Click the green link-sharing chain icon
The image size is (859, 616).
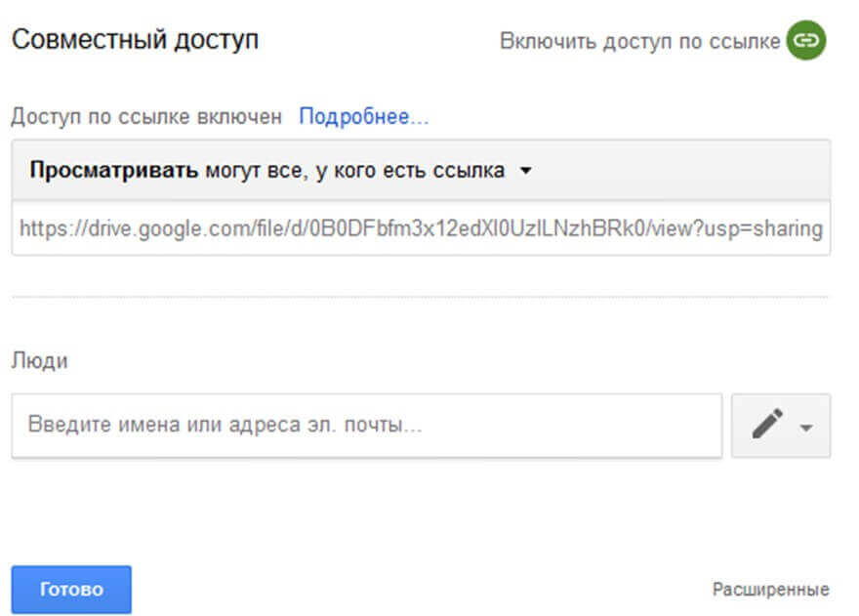coord(805,41)
